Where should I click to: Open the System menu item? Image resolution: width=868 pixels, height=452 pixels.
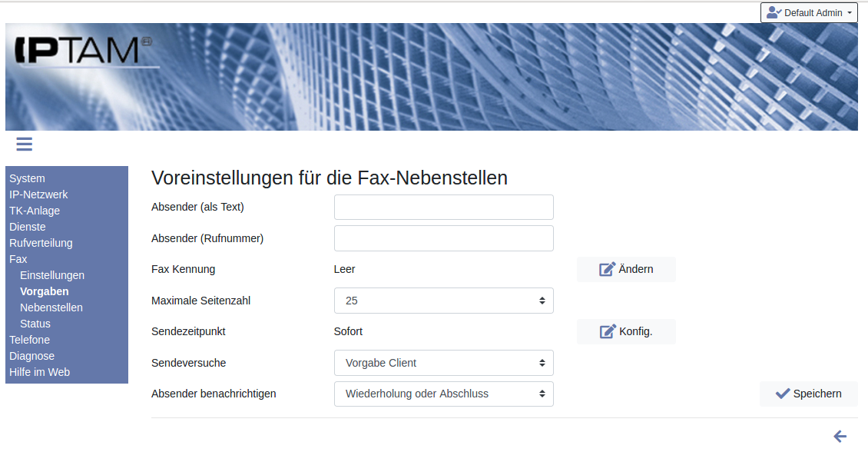click(x=27, y=178)
